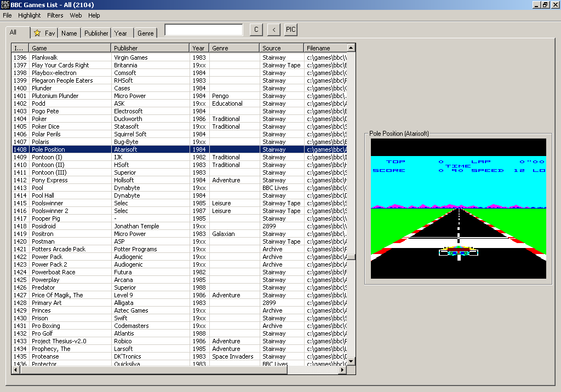Select the Pony Express row
This screenshot has height=392, width=561.
179,180
